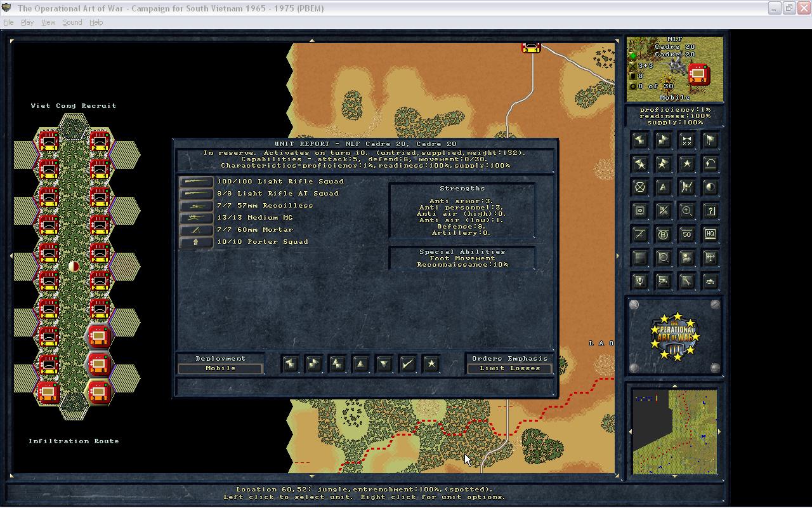Screen dimensions: 812x508
Task: Click the HQ icon button
Action: point(710,234)
